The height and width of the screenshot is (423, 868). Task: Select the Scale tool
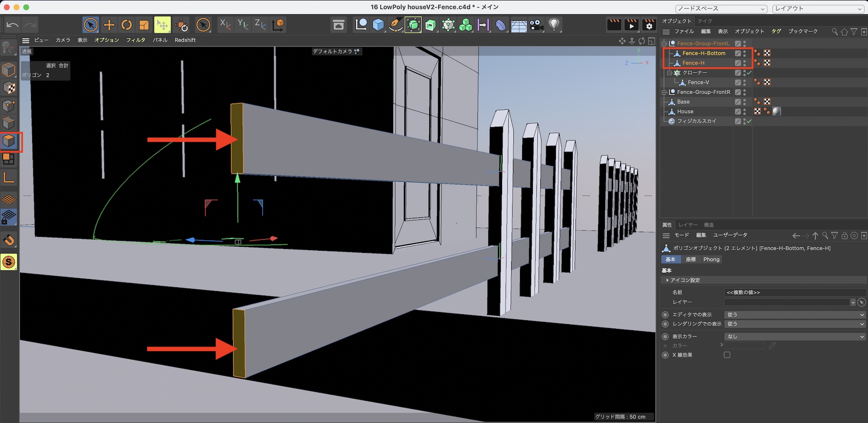coord(144,25)
